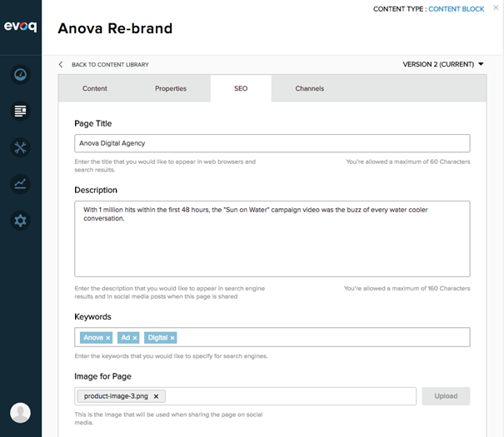Open the Settings gear icon in sidebar
Screen dimensions: 504x437
pos(20,221)
